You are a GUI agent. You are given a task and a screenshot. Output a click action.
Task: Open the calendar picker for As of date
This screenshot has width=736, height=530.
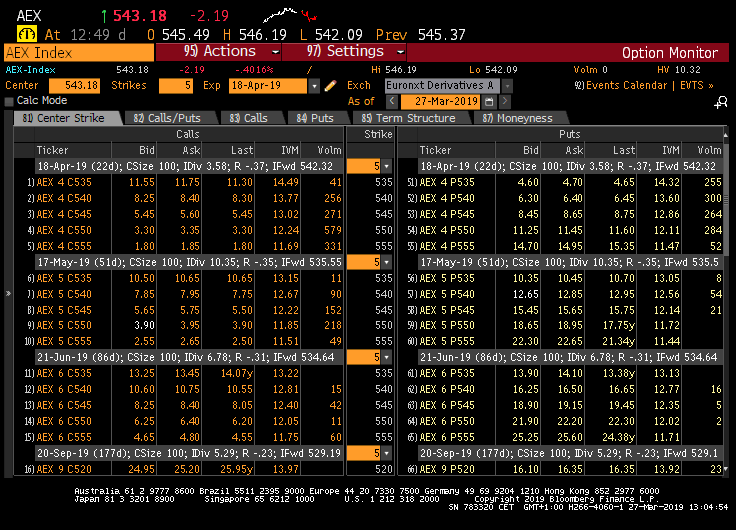click(489, 101)
